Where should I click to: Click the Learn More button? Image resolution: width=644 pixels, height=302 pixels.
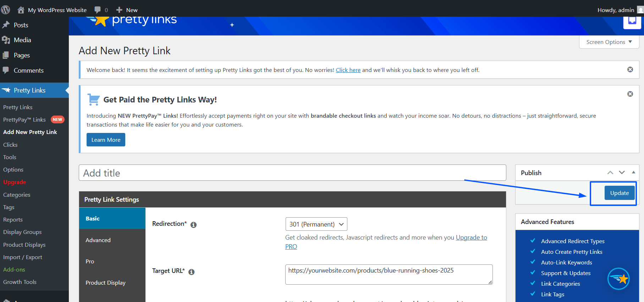point(106,140)
